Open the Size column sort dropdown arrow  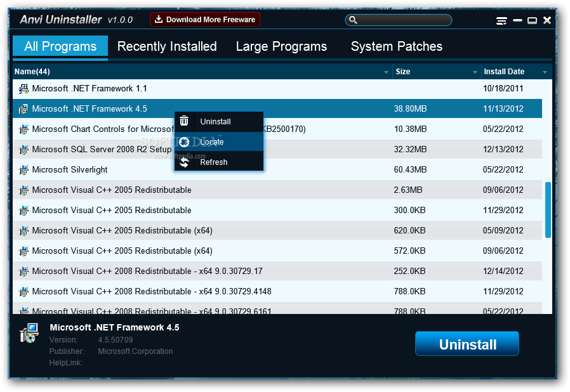475,72
